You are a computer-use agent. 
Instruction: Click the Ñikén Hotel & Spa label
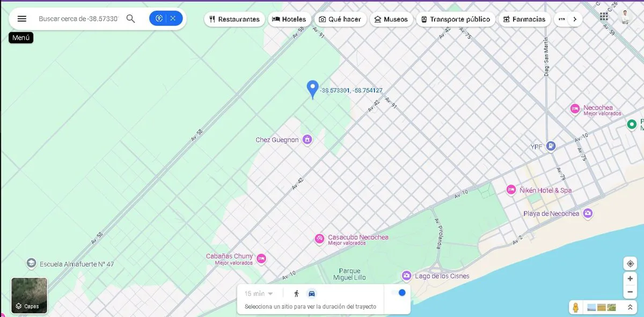pos(546,190)
